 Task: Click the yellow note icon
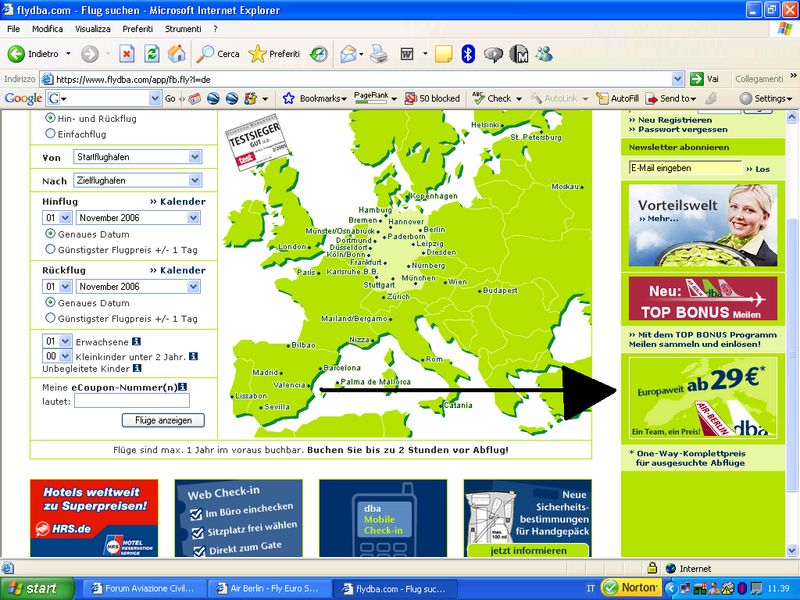pos(443,54)
